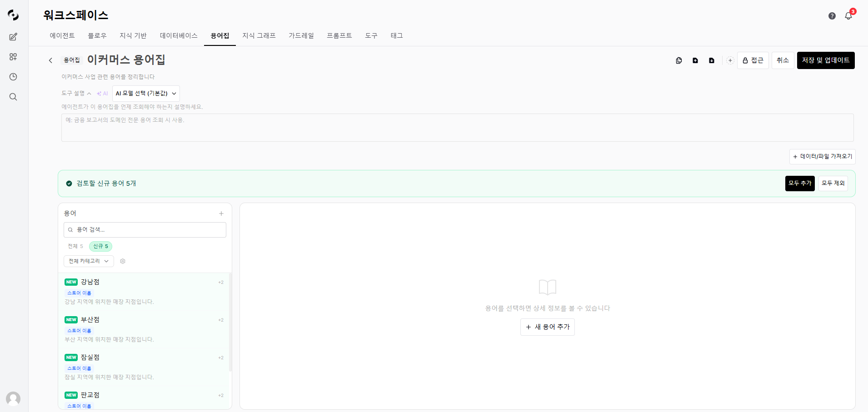Viewport: 868px width, 412px height.
Task: Add a term with the 용어 panel plus icon
Action: tap(221, 213)
